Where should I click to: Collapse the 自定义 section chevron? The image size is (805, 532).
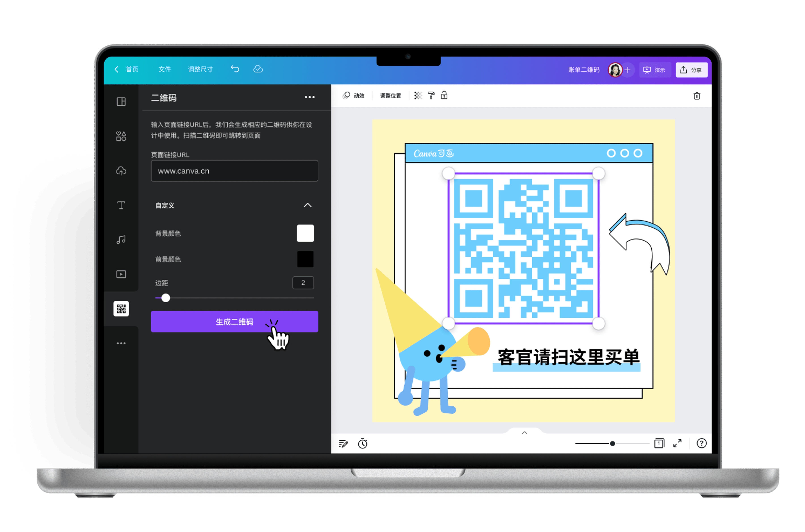tap(307, 205)
